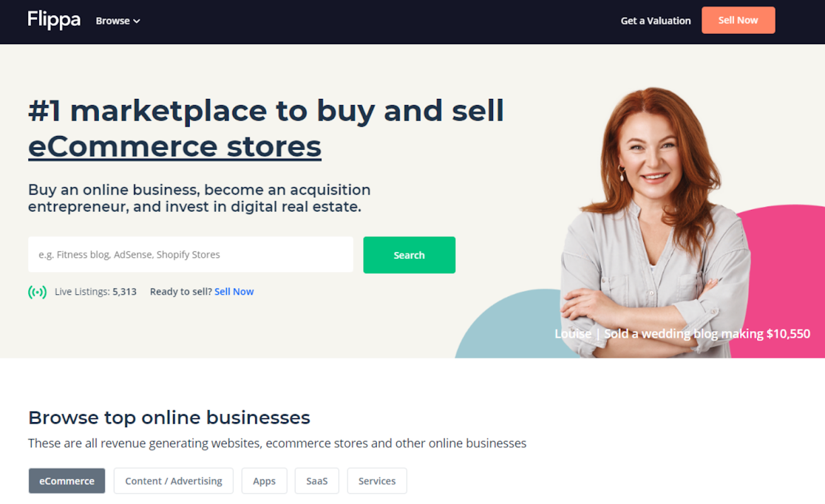This screenshot has width=825, height=504.
Task: Select the Services category tab
Action: 377,481
